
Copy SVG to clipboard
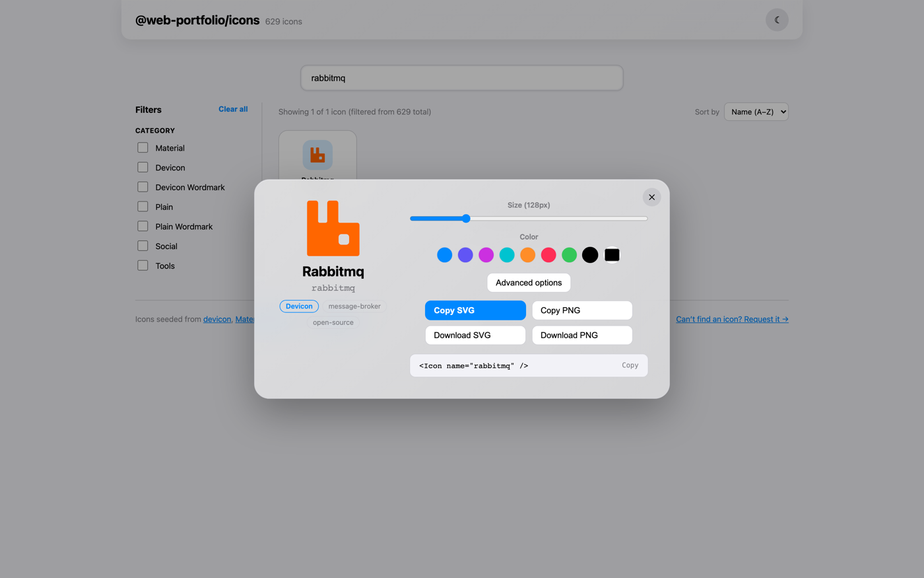475,310
